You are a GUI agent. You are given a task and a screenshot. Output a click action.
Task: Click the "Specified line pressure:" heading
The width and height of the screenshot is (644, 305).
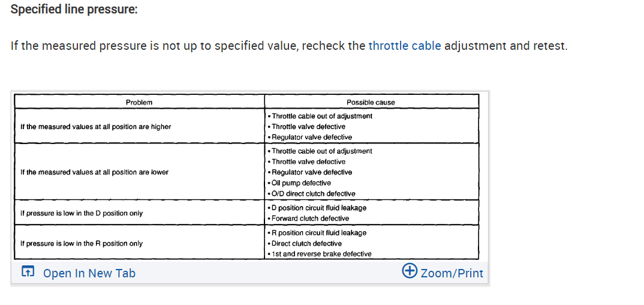tap(74, 10)
